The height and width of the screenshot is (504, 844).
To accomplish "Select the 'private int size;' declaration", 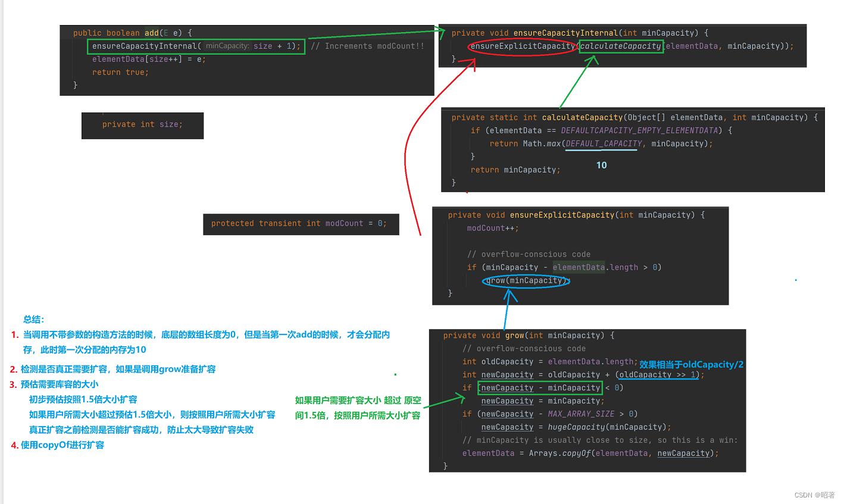I will click(x=142, y=124).
